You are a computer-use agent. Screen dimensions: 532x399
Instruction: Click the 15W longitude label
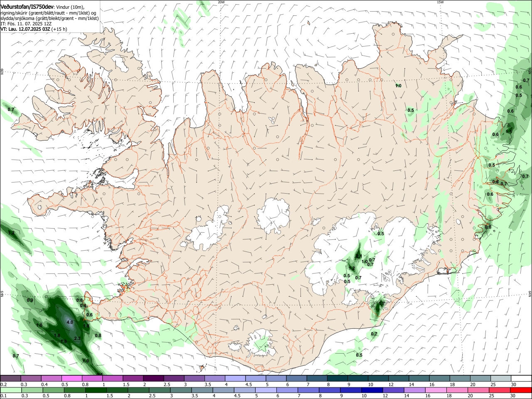[x=440, y=2]
